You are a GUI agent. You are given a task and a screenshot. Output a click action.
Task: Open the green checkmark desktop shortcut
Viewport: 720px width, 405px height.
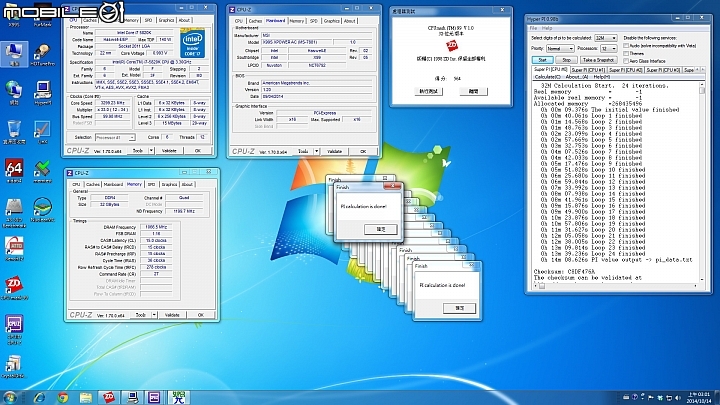42,171
